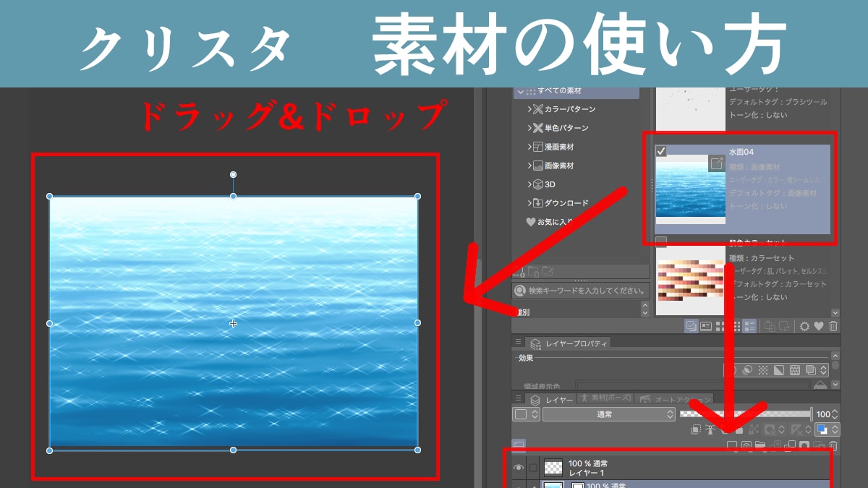Set as reference layer lighthouse icon

click(710, 429)
